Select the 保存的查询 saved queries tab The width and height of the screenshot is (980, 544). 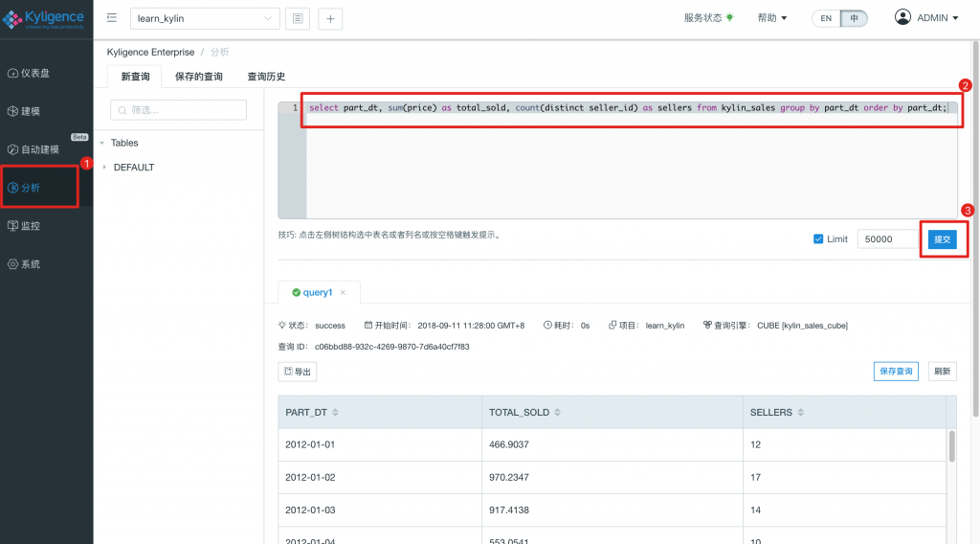coord(199,77)
